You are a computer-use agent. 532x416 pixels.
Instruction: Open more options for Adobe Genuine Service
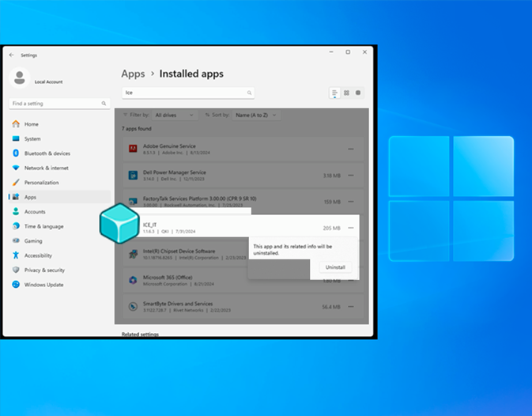351,149
